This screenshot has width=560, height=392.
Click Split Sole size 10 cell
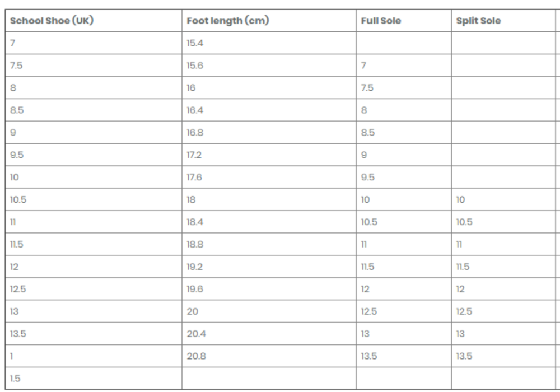click(x=461, y=200)
